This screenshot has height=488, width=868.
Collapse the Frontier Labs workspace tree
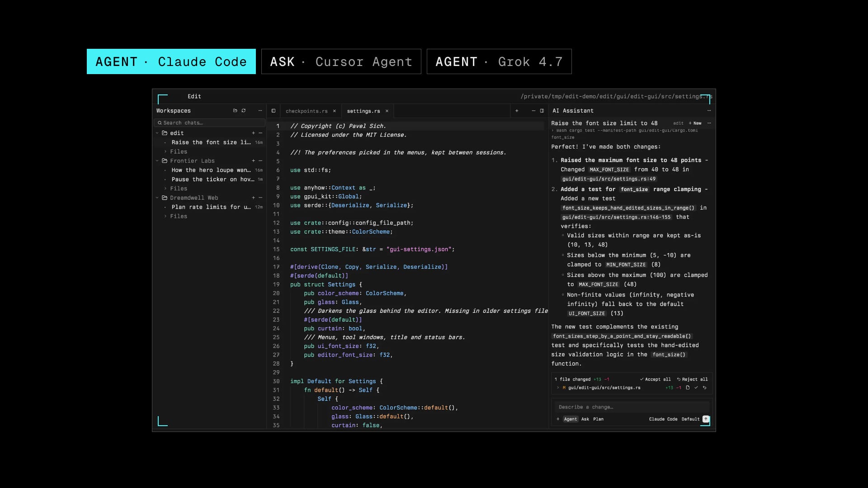[x=157, y=161]
